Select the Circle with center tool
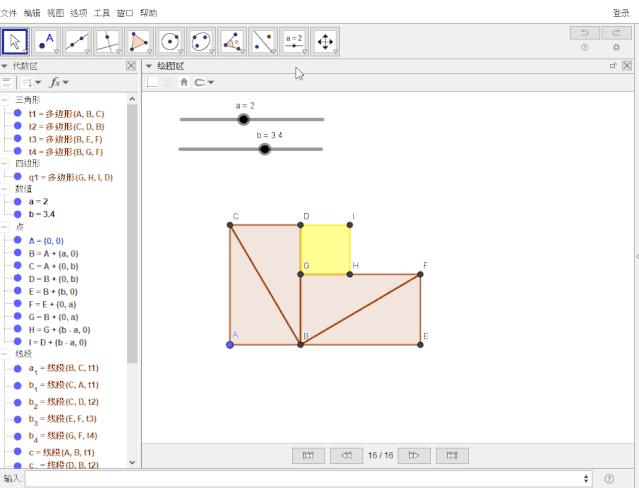 (170, 42)
